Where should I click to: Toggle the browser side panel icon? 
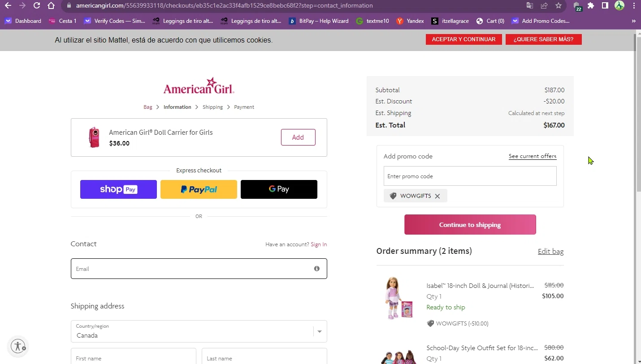click(x=605, y=6)
